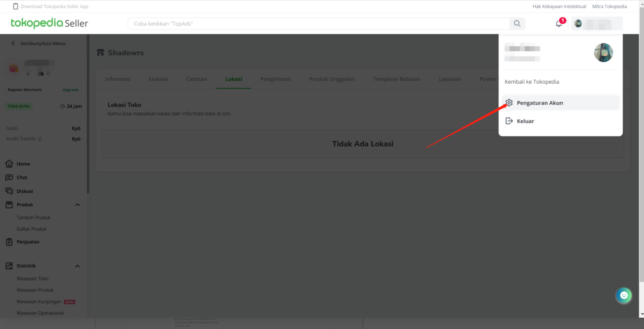Open the chat support smiley bubble

tap(624, 295)
